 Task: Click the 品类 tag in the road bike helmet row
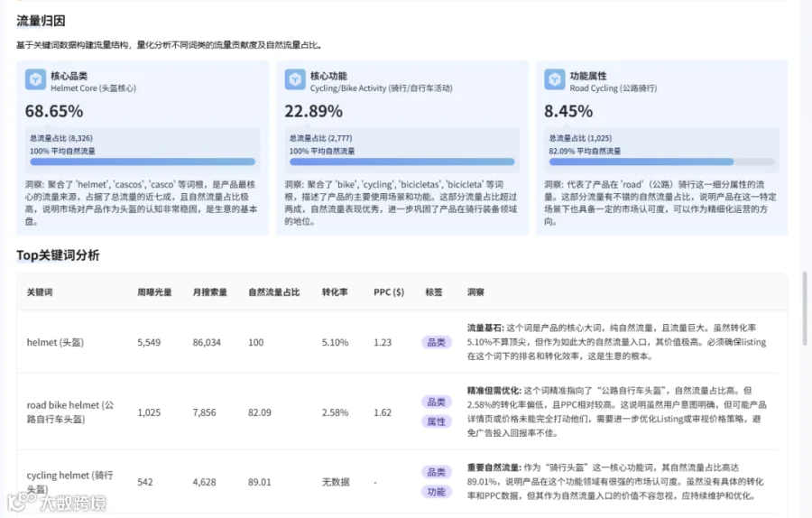click(436, 402)
